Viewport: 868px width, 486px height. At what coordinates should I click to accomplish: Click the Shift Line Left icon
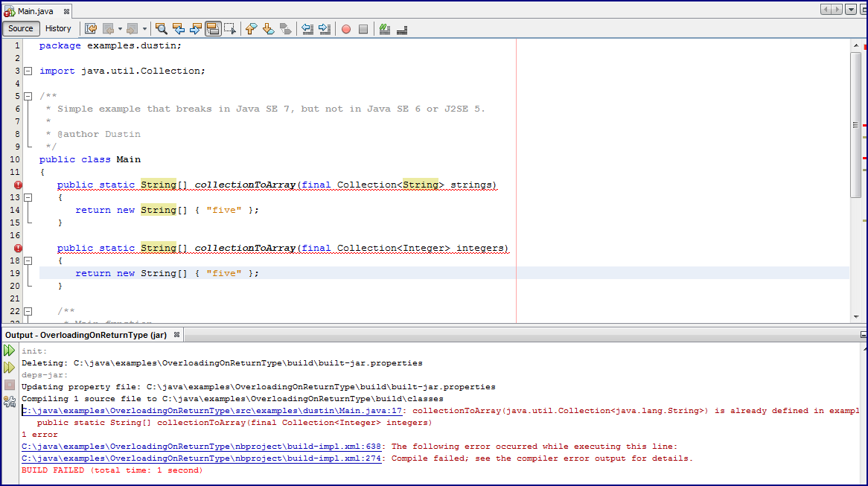pos(307,28)
